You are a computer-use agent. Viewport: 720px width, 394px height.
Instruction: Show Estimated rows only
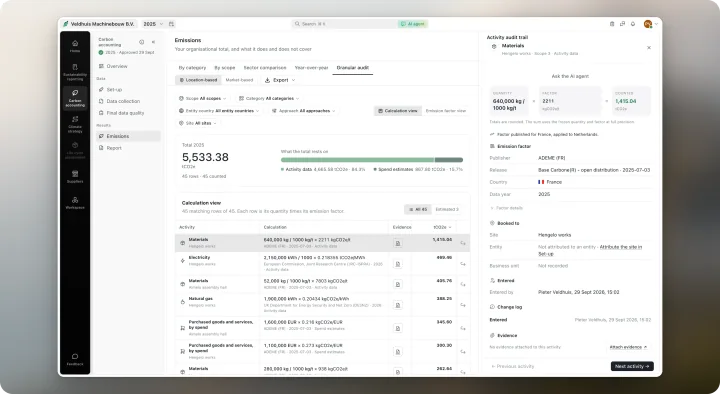click(x=447, y=209)
